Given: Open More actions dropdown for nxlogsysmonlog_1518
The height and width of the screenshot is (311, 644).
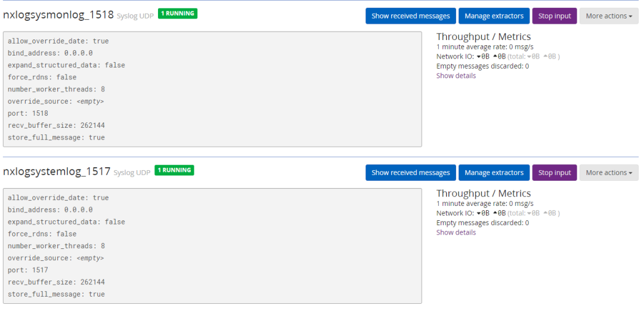Looking at the screenshot, I should pyautogui.click(x=608, y=16).
